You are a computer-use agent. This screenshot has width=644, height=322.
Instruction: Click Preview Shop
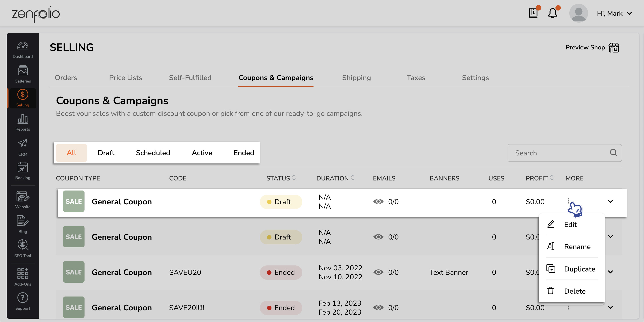pyautogui.click(x=585, y=47)
